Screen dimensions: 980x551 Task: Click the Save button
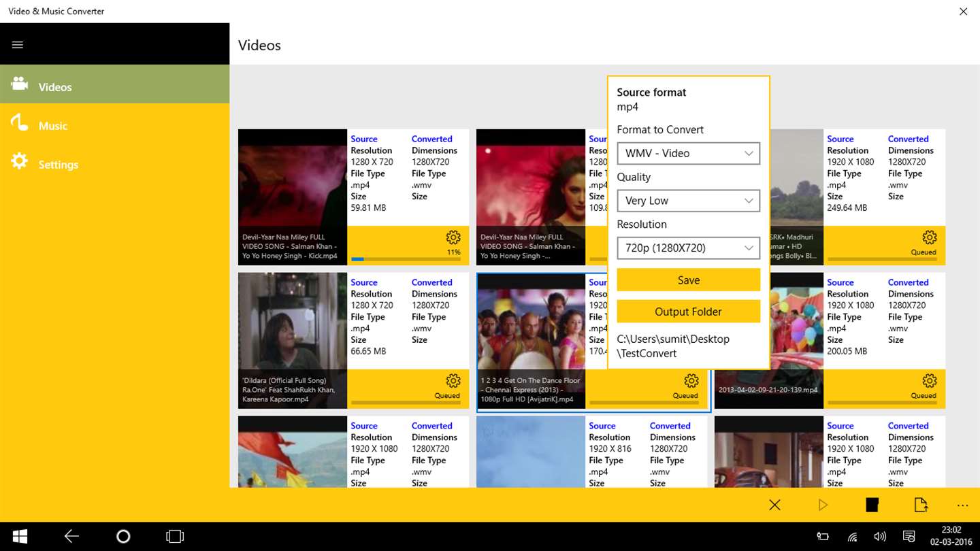(x=688, y=280)
